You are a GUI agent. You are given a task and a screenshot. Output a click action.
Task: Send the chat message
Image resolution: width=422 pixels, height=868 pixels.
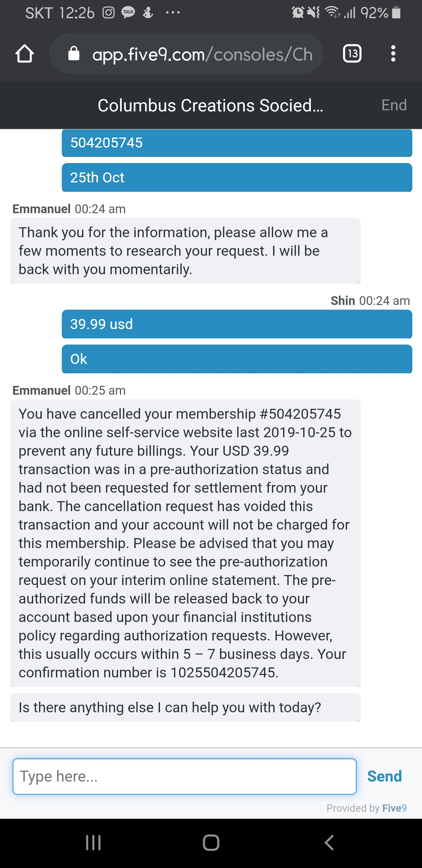click(384, 776)
